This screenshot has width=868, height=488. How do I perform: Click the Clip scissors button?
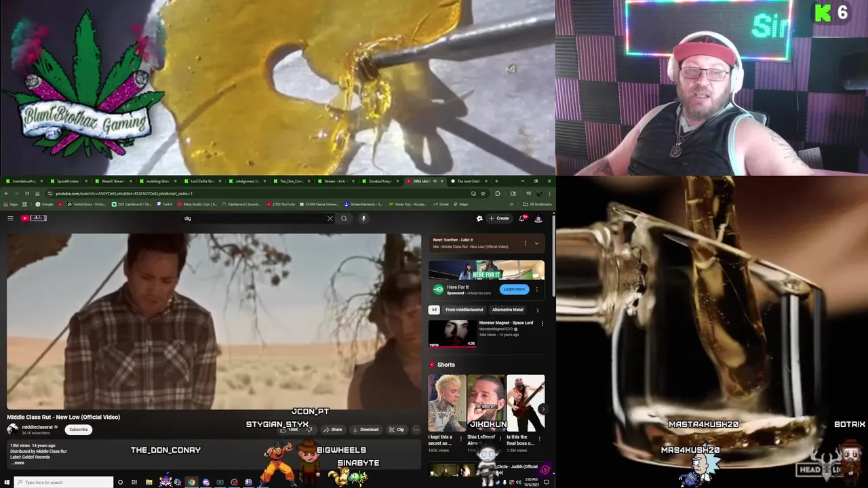(397, 430)
